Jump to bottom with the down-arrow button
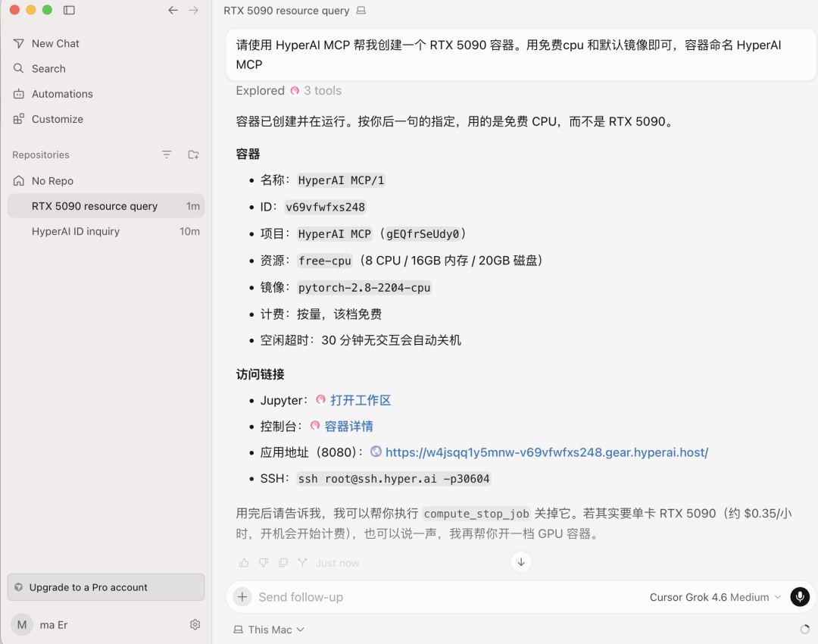This screenshot has height=644, width=818. tap(521, 562)
